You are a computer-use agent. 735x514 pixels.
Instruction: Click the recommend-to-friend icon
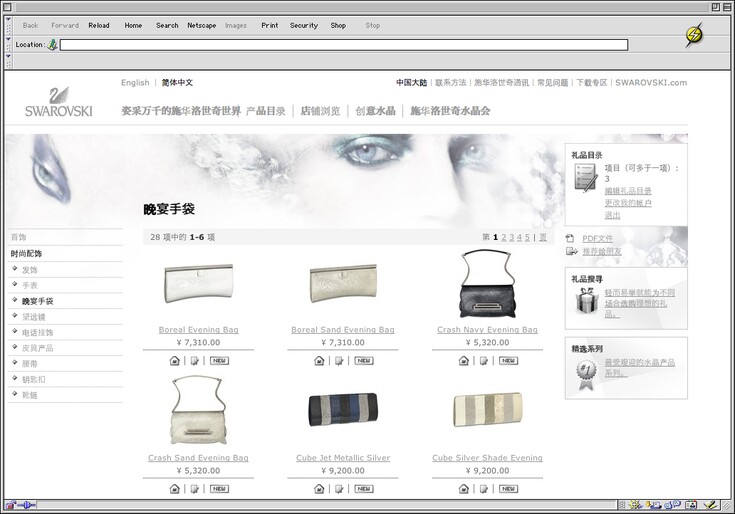(x=571, y=251)
